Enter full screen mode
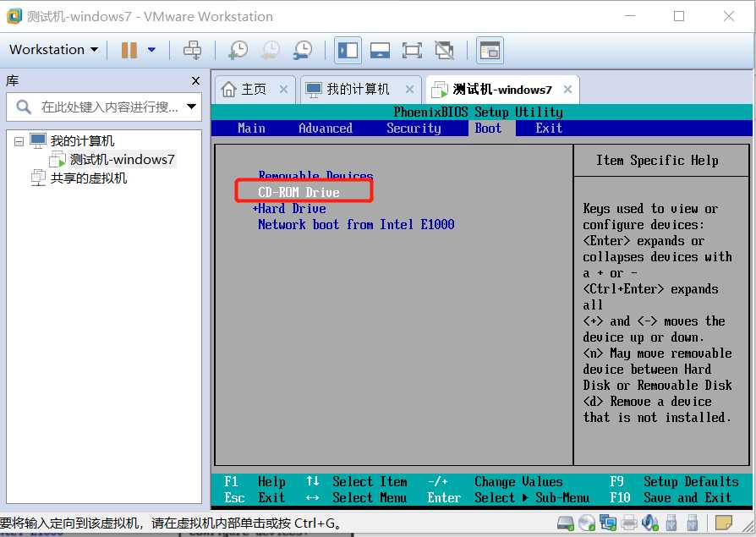This screenshot has height=537, width=756. [x=412, y=50]
